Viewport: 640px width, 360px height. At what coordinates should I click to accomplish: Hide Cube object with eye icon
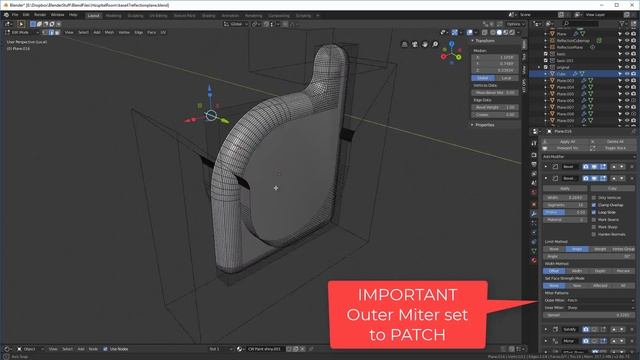click(627, 74)
